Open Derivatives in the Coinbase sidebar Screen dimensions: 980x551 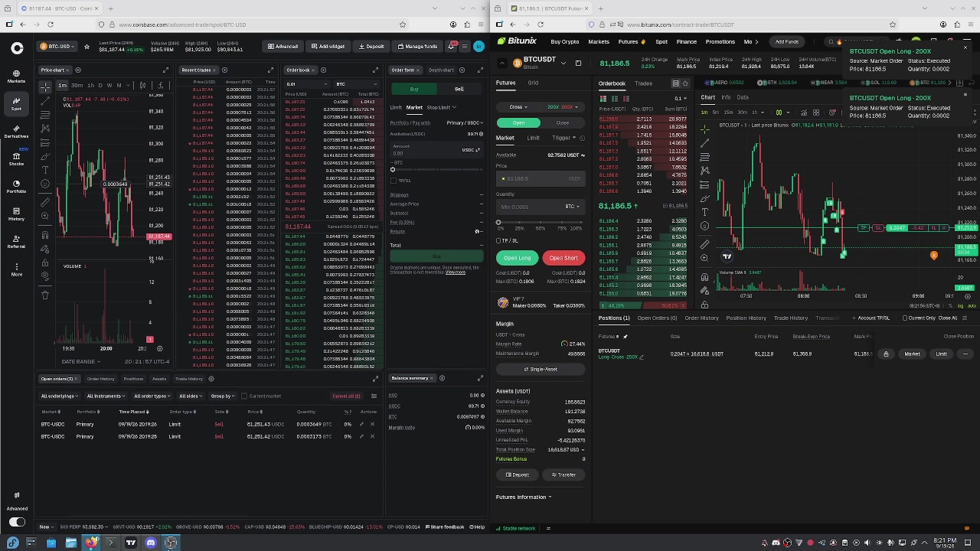[x=16, y=130]
